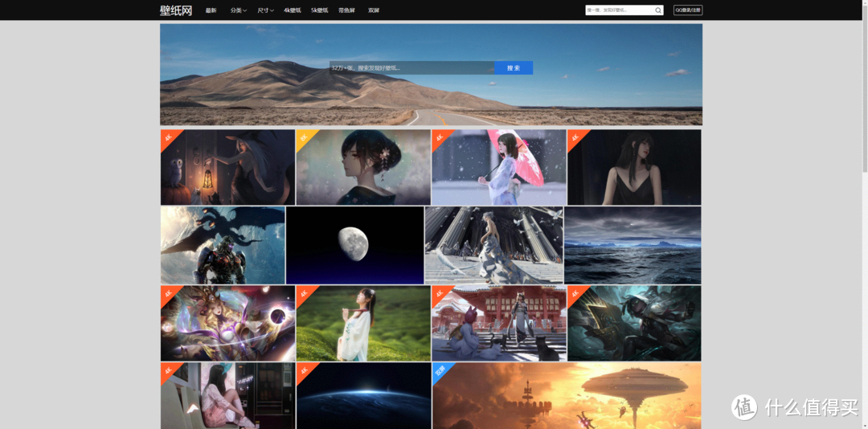Click the 4K badge on vending machine wallpaper
Viewport: 868px width, 429px height.
point(168,370)
